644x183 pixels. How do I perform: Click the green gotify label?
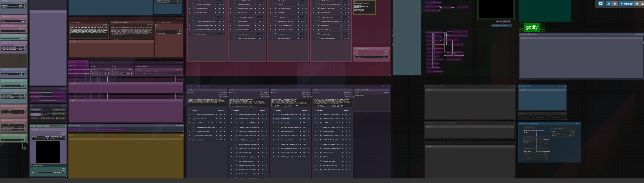(532, 27)
